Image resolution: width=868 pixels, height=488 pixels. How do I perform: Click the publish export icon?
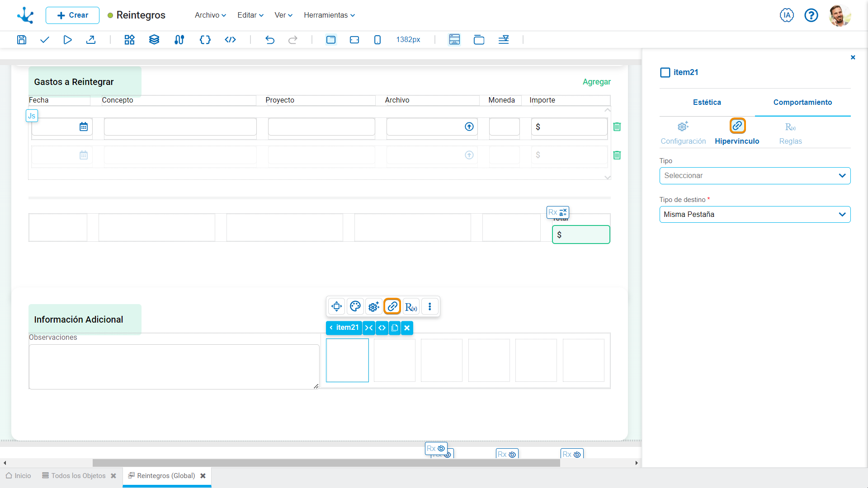coord(91,40)
